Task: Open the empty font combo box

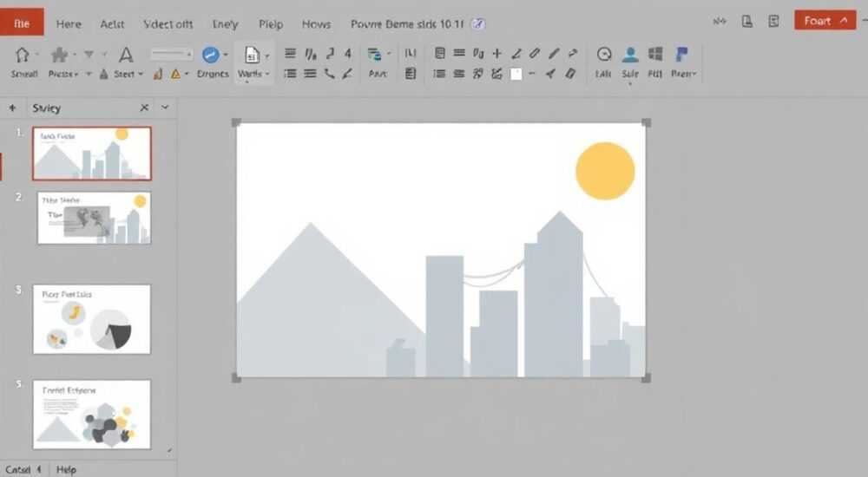Action: click(172, 55)
